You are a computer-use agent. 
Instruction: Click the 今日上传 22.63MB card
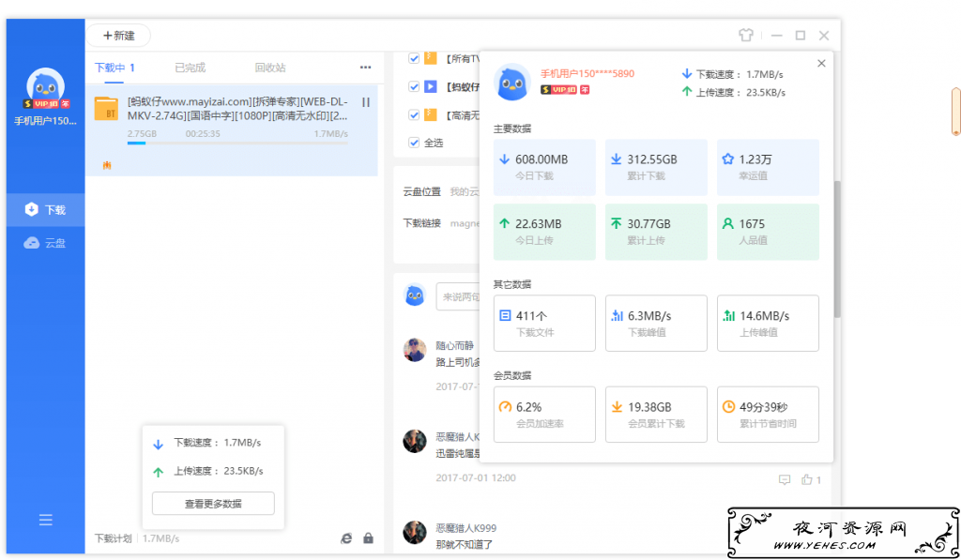pos(544,232)
